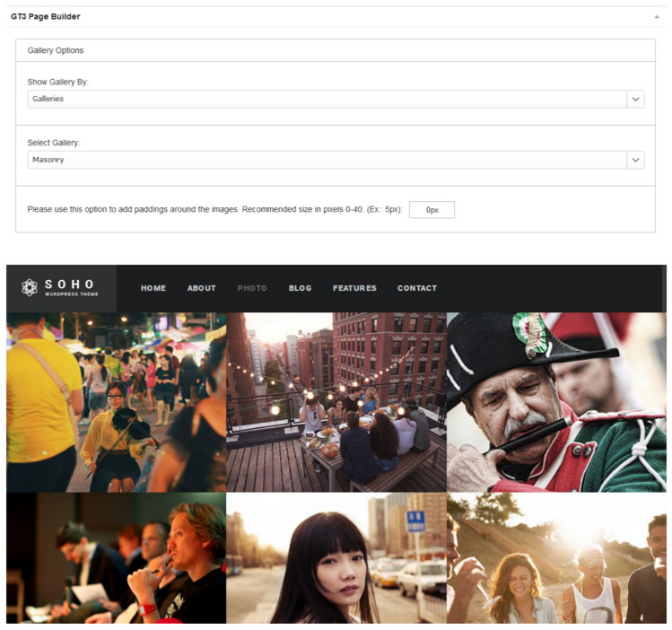
Task: Click the SOHO flower logo icon
Action: pos(29,287)
